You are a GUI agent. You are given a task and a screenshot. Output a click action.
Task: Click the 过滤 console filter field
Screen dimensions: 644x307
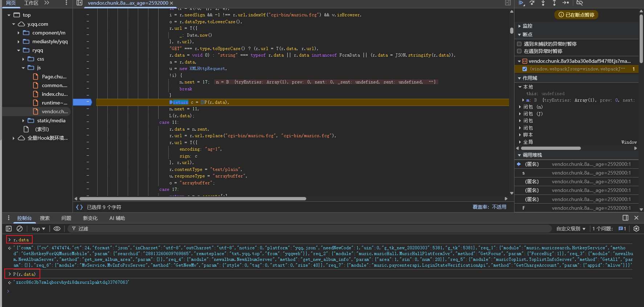click(310, 229)
